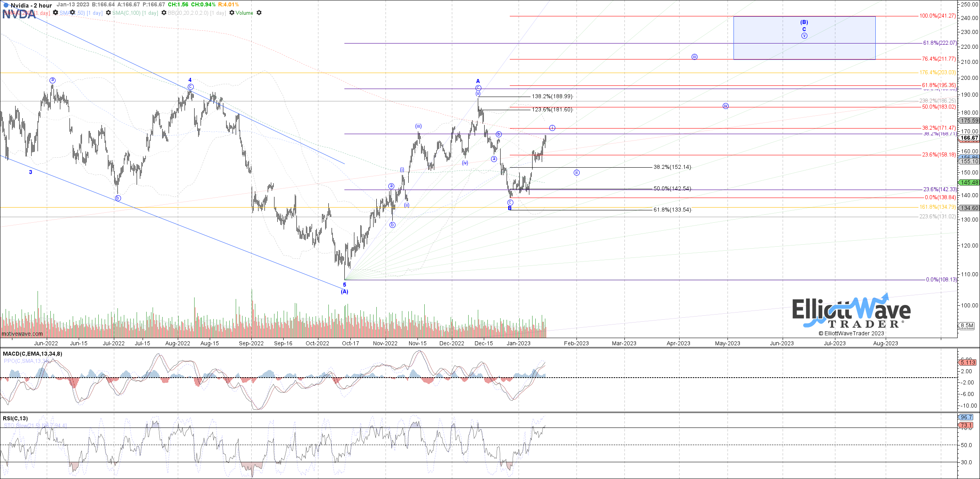Image resolution: width=980 pixels, height=479 pixels.
Task: Select the 38.2%(171.47) Fibonacci label
Action: [x=939, y=128]
